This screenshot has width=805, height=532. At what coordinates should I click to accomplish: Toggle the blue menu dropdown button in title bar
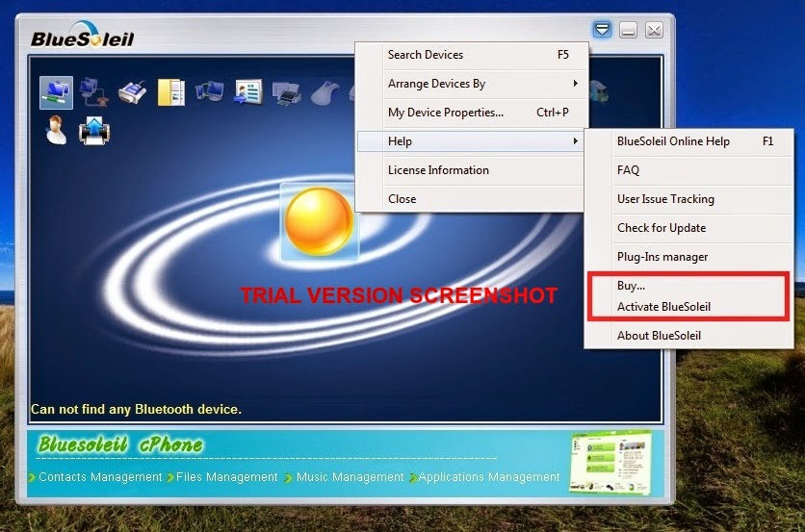602,29
